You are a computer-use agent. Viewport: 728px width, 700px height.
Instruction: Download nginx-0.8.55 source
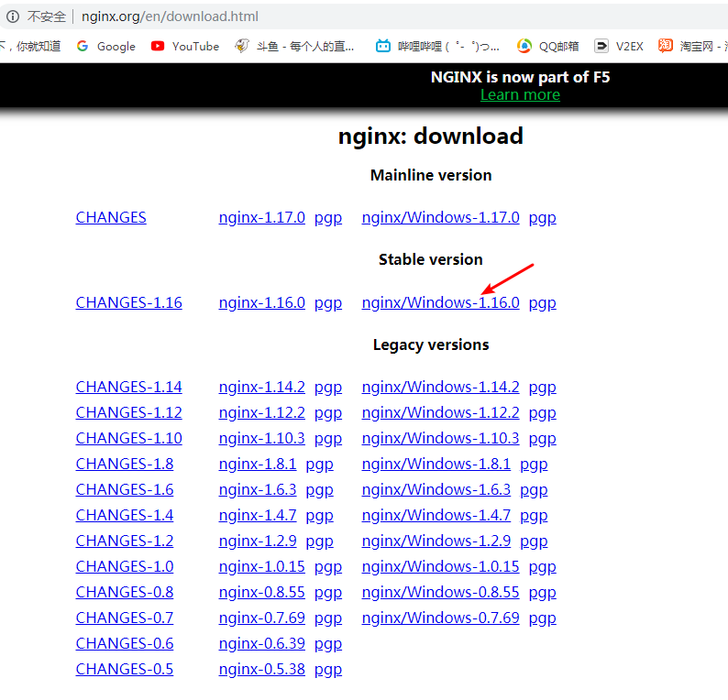[262, 593]
